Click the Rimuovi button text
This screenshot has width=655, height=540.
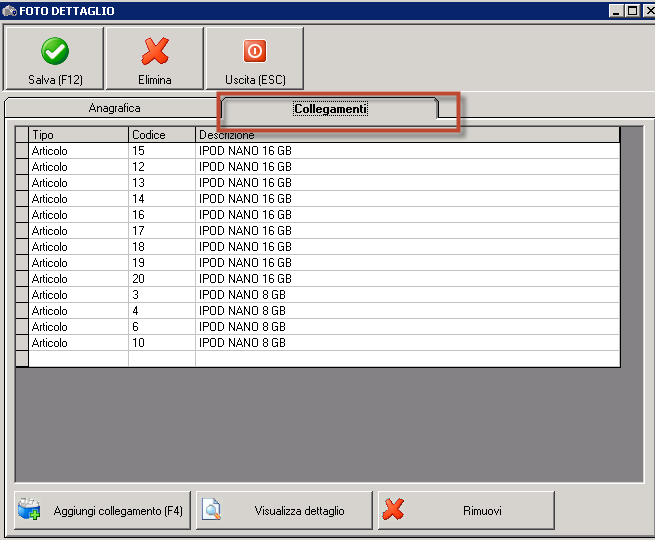(x=482, y=511)
